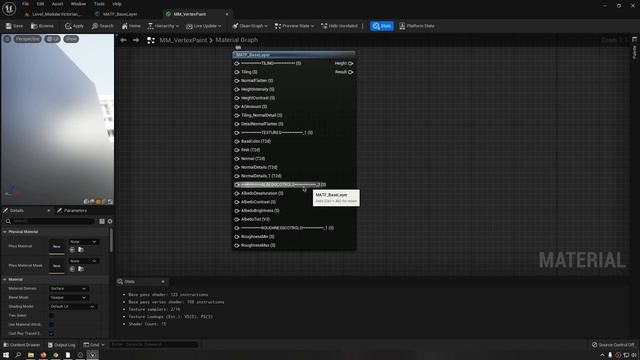Click MM_VertexPaint breadcrumb link
Viewport: 640px width, 360px height.
183,40
